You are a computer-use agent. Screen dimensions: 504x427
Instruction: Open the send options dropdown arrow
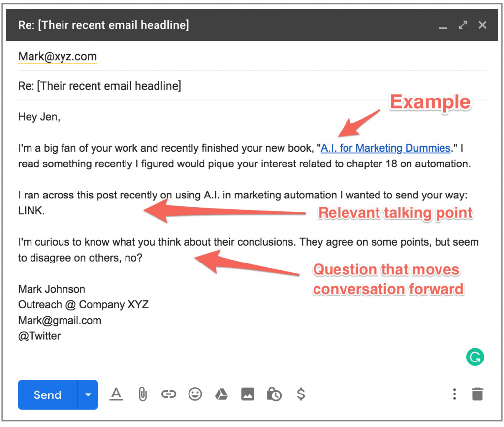coord(88,394)
